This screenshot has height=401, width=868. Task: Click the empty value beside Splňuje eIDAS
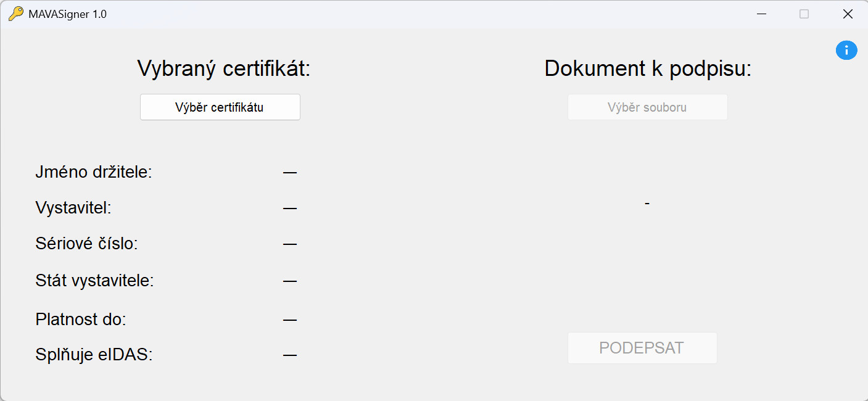point(290,355)
